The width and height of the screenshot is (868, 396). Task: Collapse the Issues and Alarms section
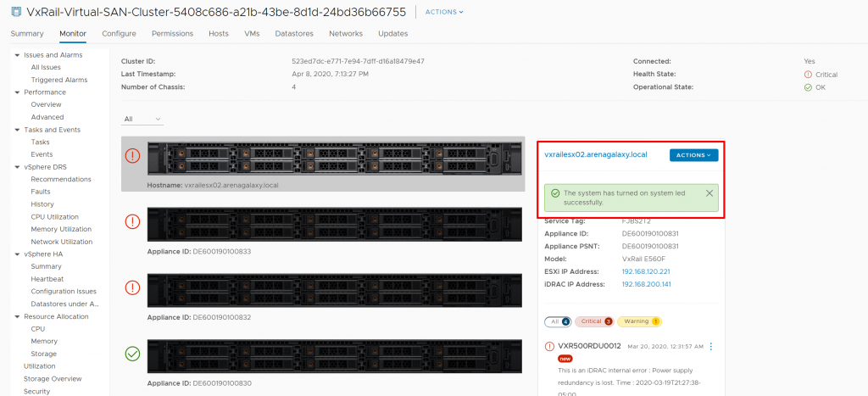tap(17, 55)
